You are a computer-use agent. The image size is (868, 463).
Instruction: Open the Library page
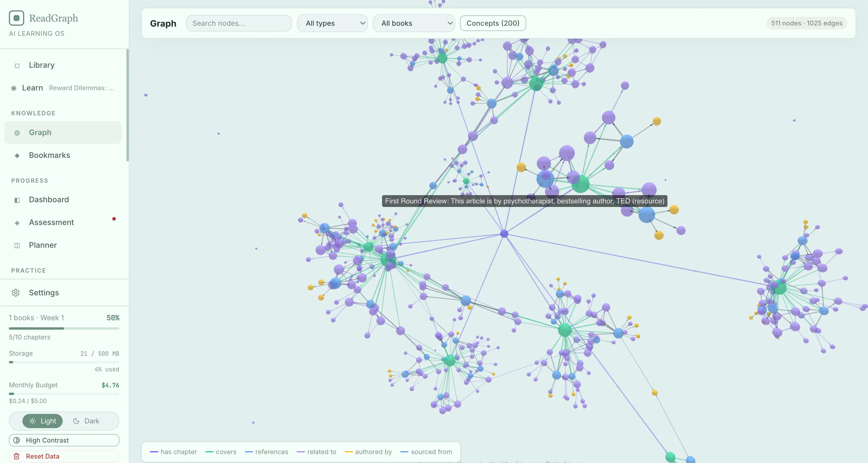63,65
